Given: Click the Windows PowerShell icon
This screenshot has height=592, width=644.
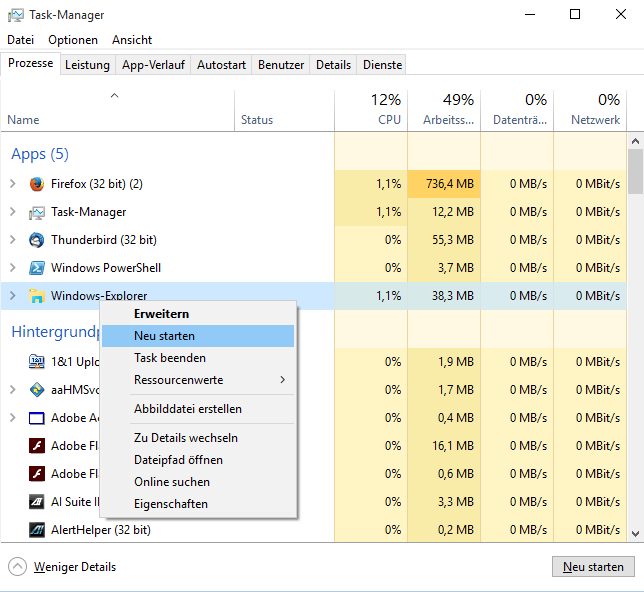Looking at the screenshot, I should click(x=37, y=268).
